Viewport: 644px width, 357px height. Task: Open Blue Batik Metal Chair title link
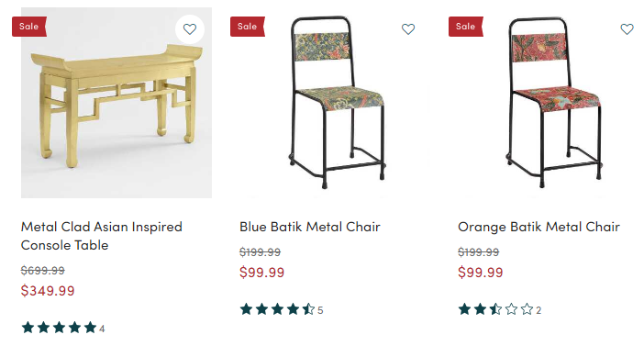(310, 227)
